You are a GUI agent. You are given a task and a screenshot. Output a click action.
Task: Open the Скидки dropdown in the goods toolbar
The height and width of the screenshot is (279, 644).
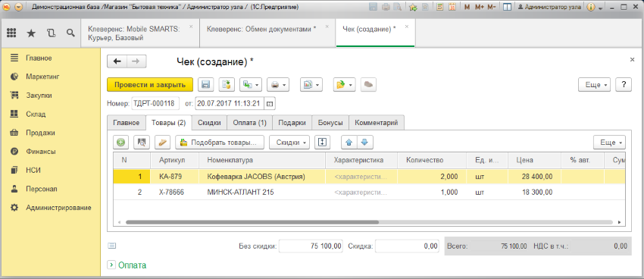(x=289, y=143)
